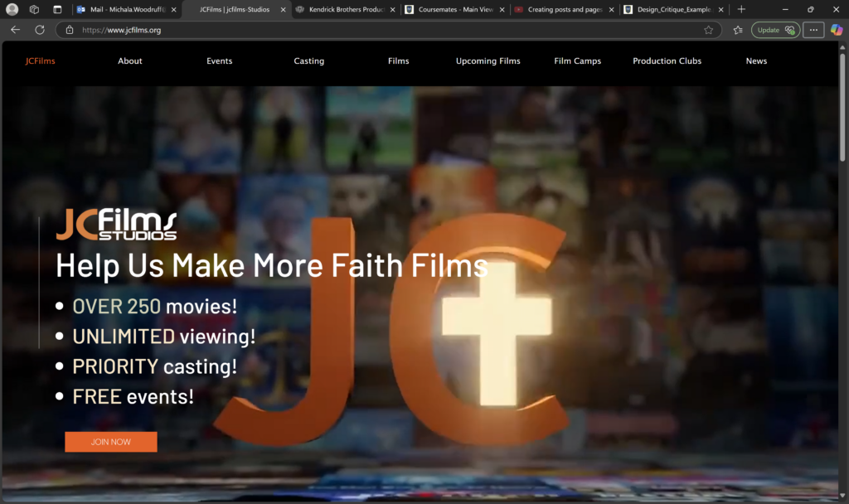Viewport: 849px width, 504px height.
Task: Close the Creating posts and pages tab
Action: coord(612,9)
